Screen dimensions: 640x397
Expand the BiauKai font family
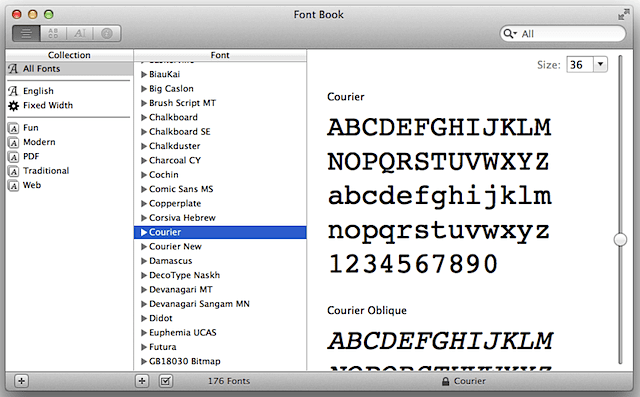(x=144, y=74)
